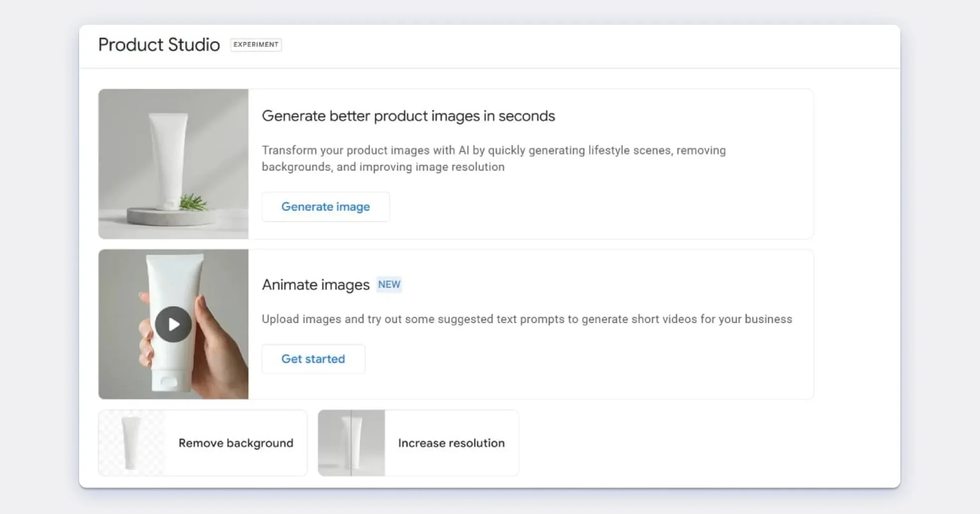980x514 pixels.
Task: Click the Product Studio title
Action: coord(159,45)
